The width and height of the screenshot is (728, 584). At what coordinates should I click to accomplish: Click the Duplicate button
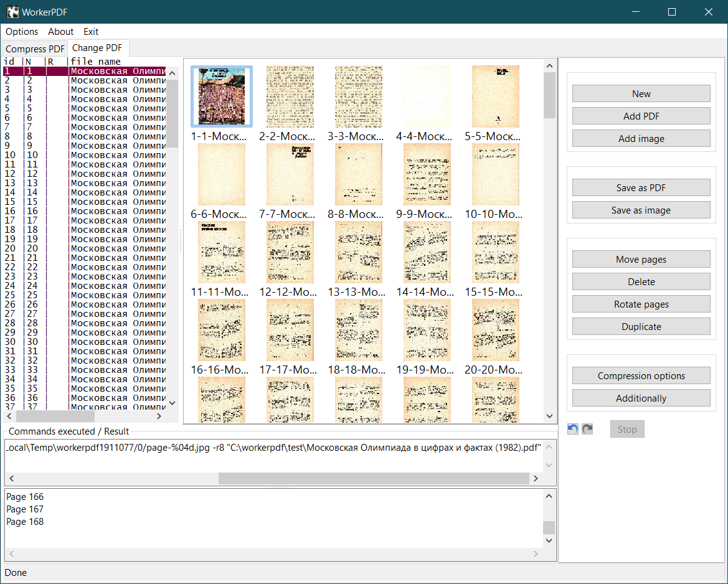641,326
